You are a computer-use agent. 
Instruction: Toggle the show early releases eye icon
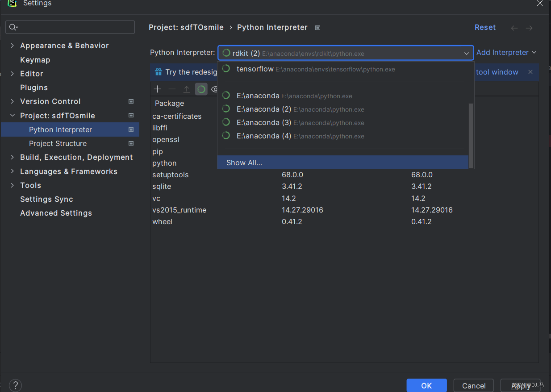tap(214, 89)
